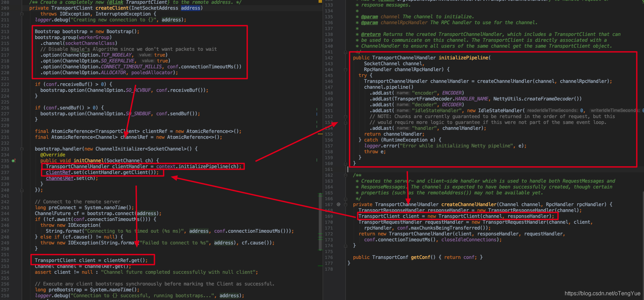
Task: Click the @ gutter icon on line 167
Action: 339,204
